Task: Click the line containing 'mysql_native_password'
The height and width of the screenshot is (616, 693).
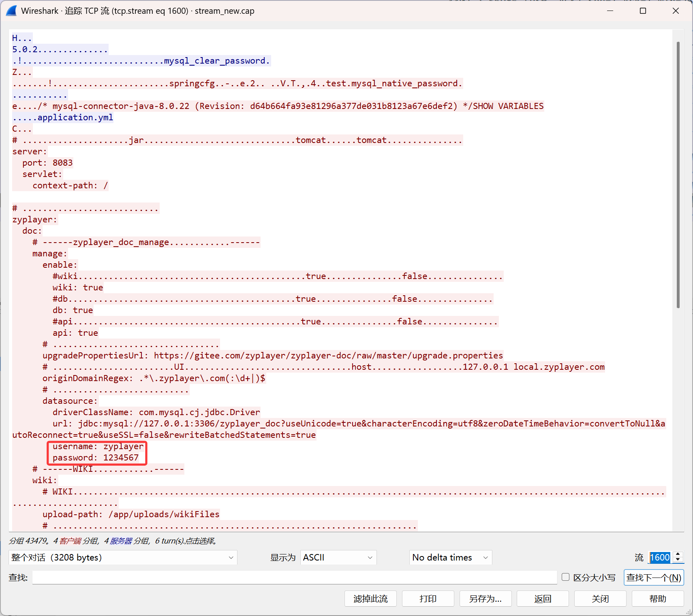Action: (237, 83)
